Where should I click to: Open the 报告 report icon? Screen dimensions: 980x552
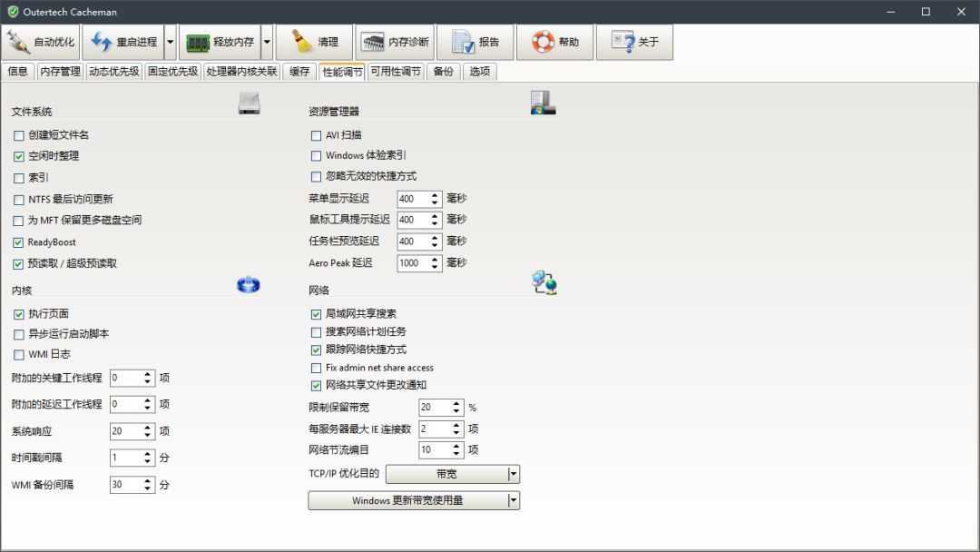(463, 42)
